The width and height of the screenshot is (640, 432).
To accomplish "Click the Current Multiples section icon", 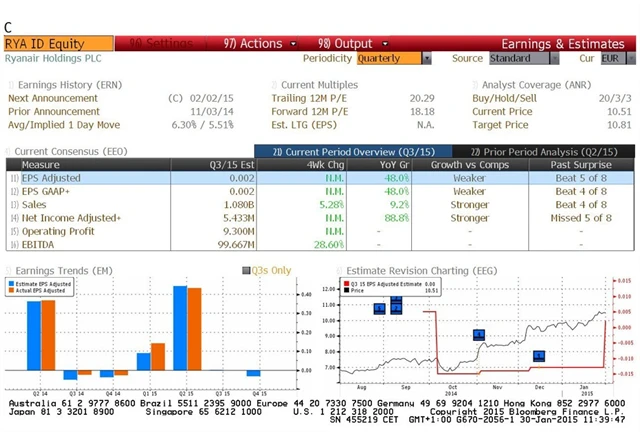I will (274, 85).
